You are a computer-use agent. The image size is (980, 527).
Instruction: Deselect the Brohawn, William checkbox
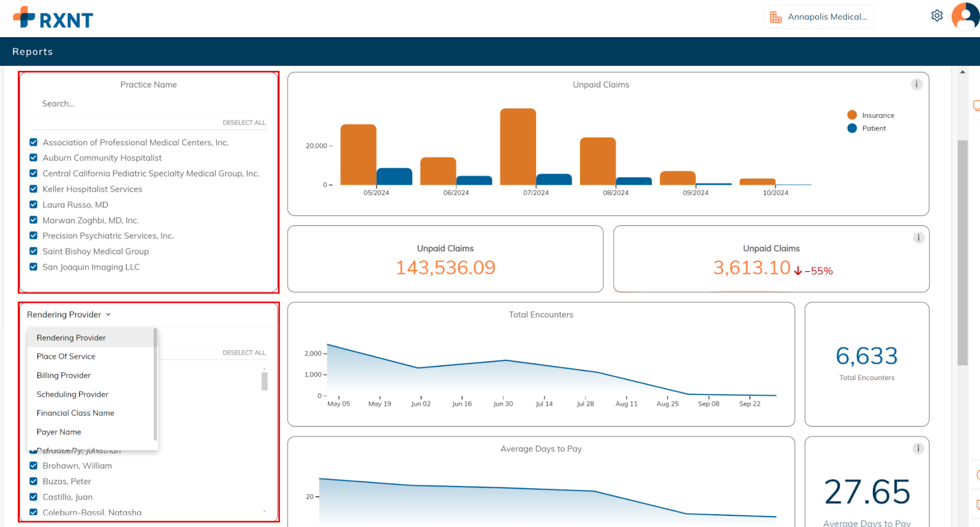pos(34,466)
